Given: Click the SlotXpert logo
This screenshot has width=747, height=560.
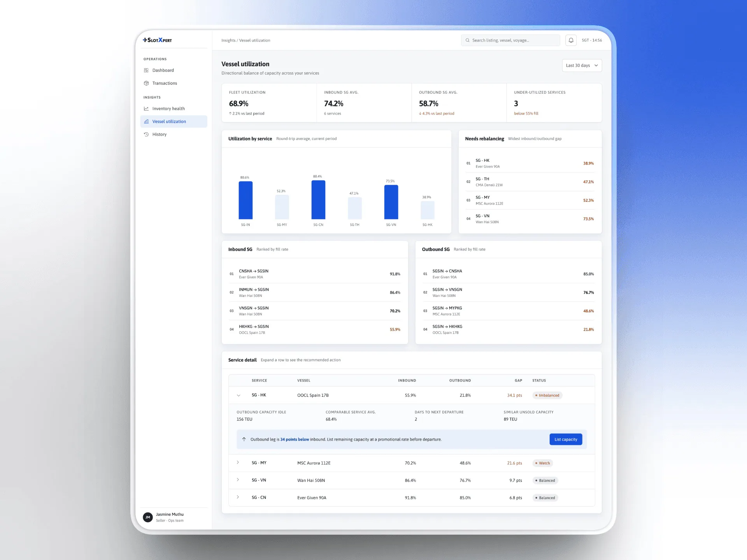Looking at the screenshot, I should coord(157,40).
